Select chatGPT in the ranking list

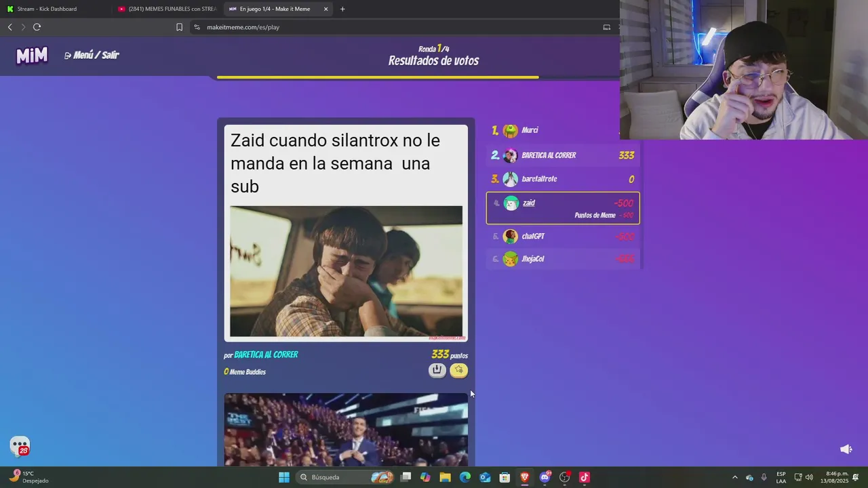(563, 237)
